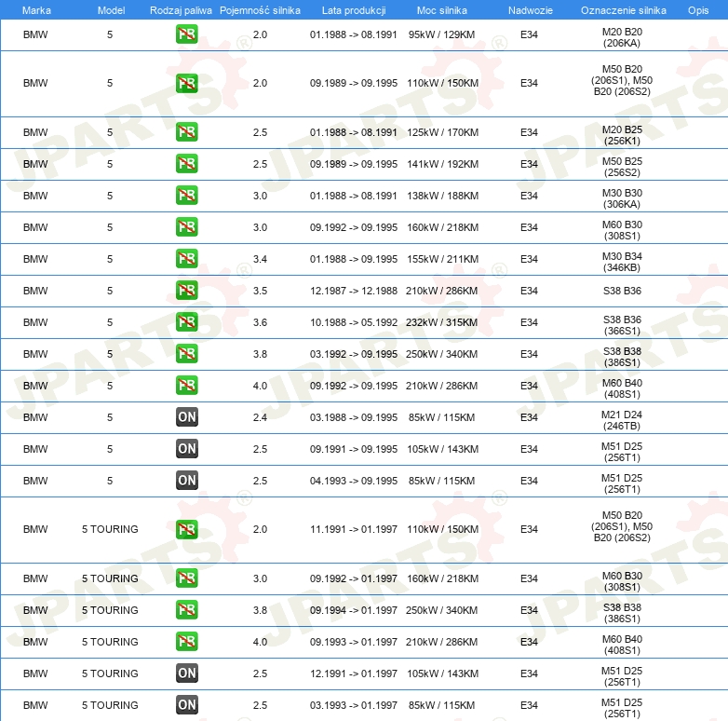Click the petrol icon in the 3.5 engine row
This screenshot has width=728, height=721.
[186, 291]
